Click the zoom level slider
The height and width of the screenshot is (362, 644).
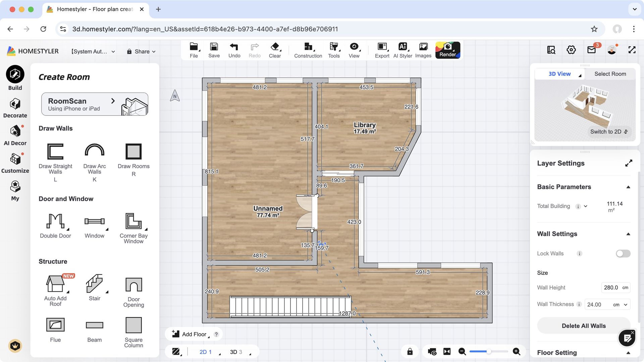pyautogui.click(x=489, y=352)
